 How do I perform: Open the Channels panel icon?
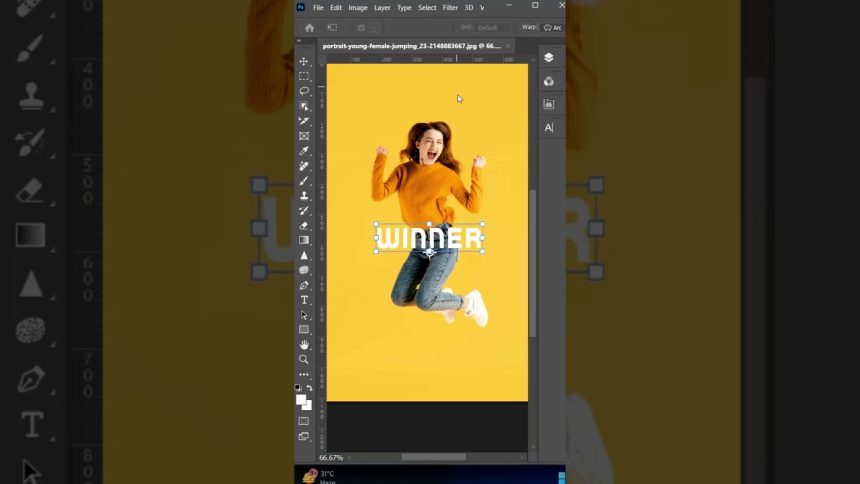tap(549, 81)
